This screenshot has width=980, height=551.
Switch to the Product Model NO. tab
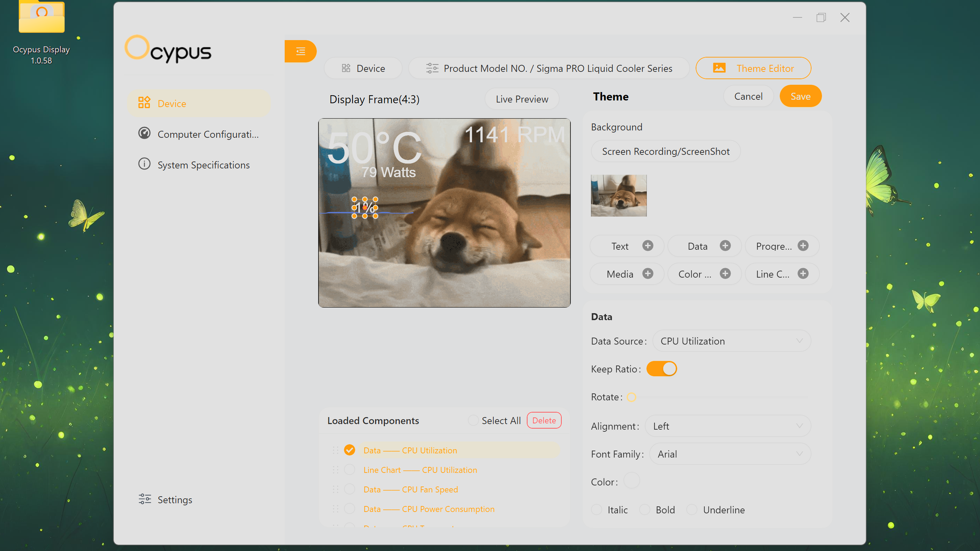[x=549, y=68]
